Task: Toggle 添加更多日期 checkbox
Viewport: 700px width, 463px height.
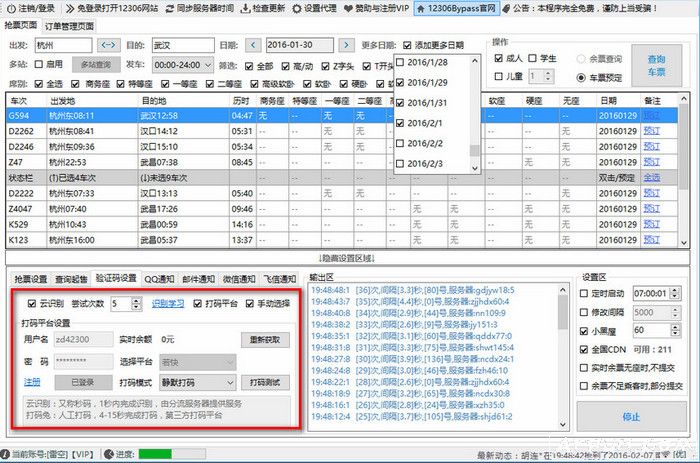Action: point(407,45)
